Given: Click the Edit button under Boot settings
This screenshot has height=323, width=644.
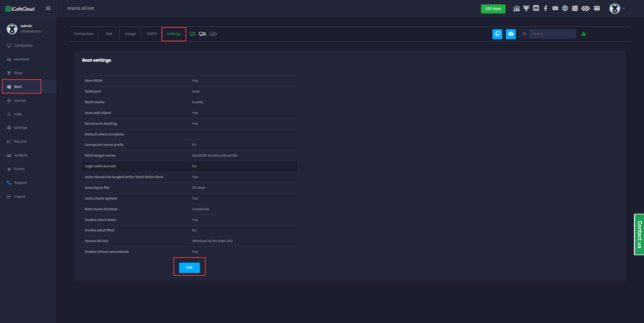Looking at the screenshot, I should click(189, 268).
